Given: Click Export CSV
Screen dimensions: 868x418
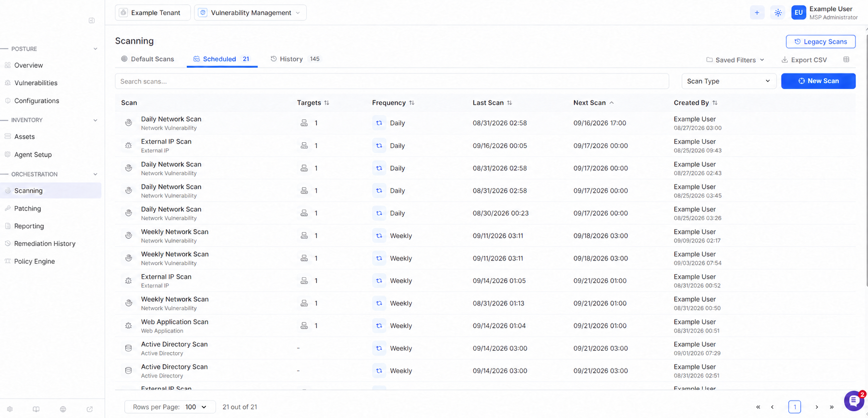Looking at the screenshot, I should tap(804, 60).
